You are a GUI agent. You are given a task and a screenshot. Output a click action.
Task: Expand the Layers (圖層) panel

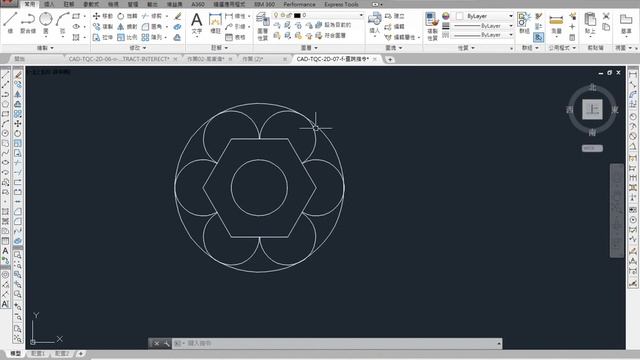point(309,48)
